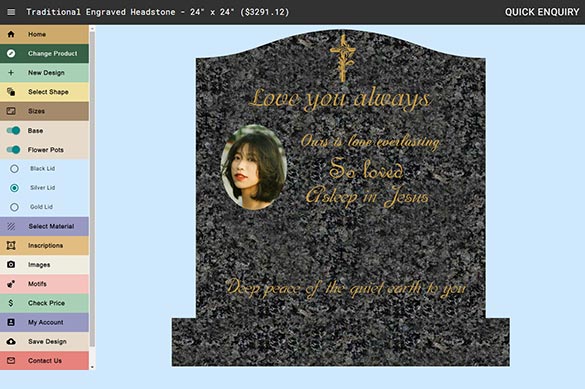Click the Home house icon
585x389 pixels.
pos(11,34)
